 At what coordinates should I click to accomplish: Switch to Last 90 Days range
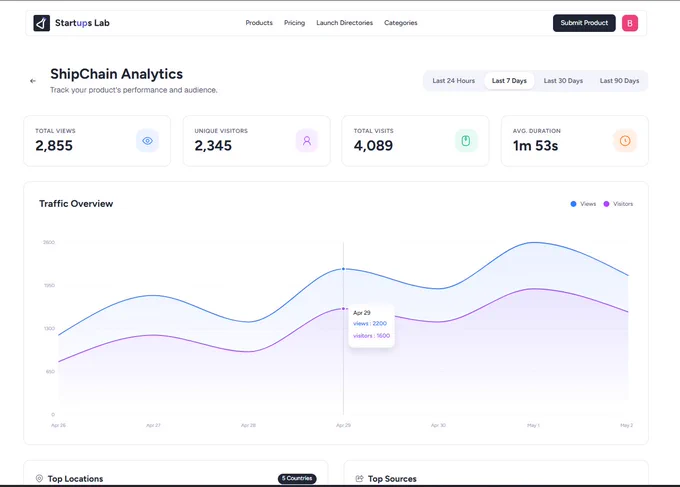pos(619,81)
